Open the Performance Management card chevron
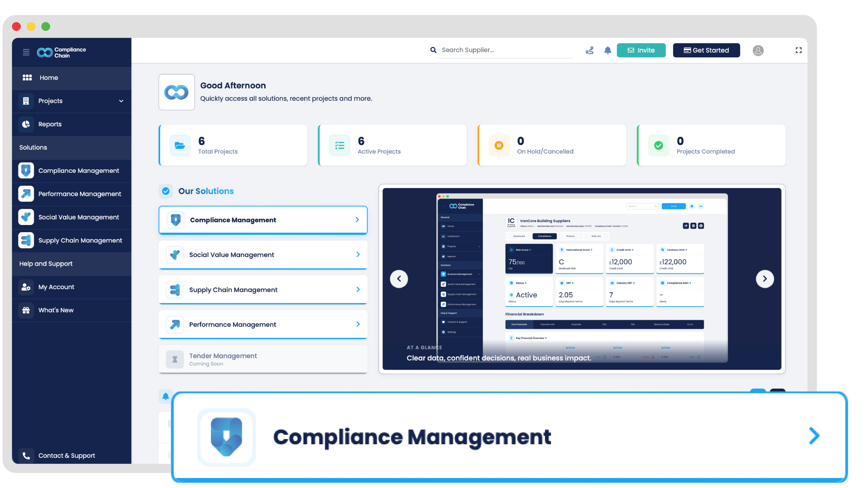868x488 pixels. point(358,324)
